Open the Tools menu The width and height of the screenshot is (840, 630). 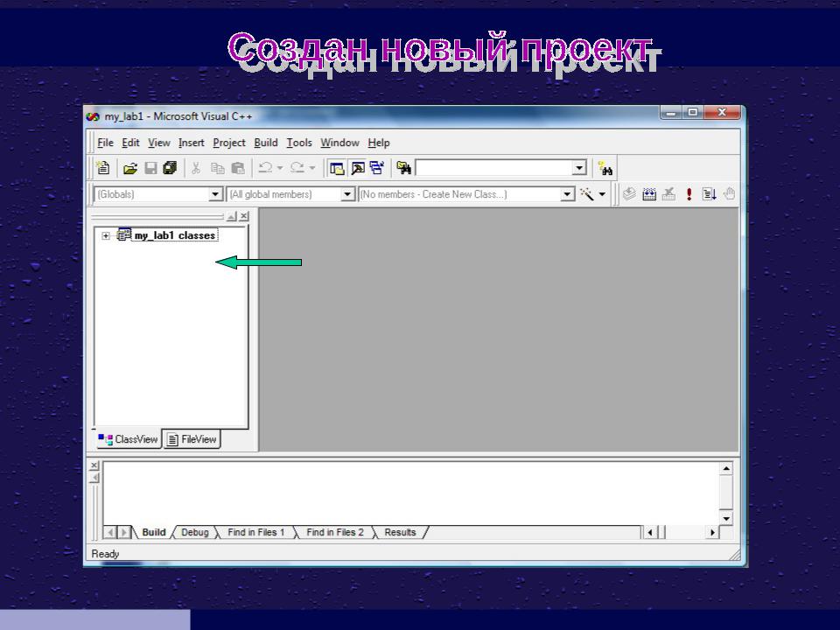coord(299,143)
